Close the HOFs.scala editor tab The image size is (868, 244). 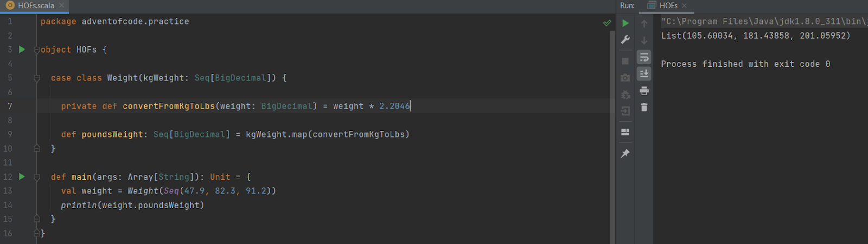[62, 5]
